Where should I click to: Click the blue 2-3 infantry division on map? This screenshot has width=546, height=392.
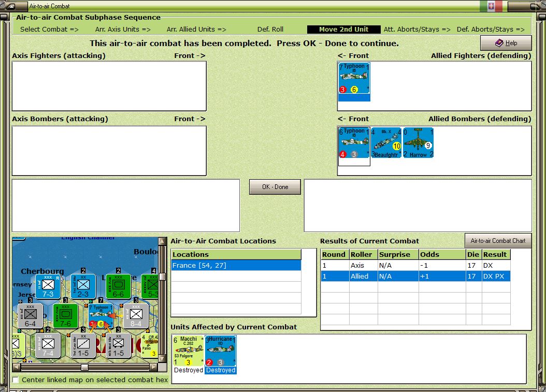pyautogui.click(x=83, y=286)
